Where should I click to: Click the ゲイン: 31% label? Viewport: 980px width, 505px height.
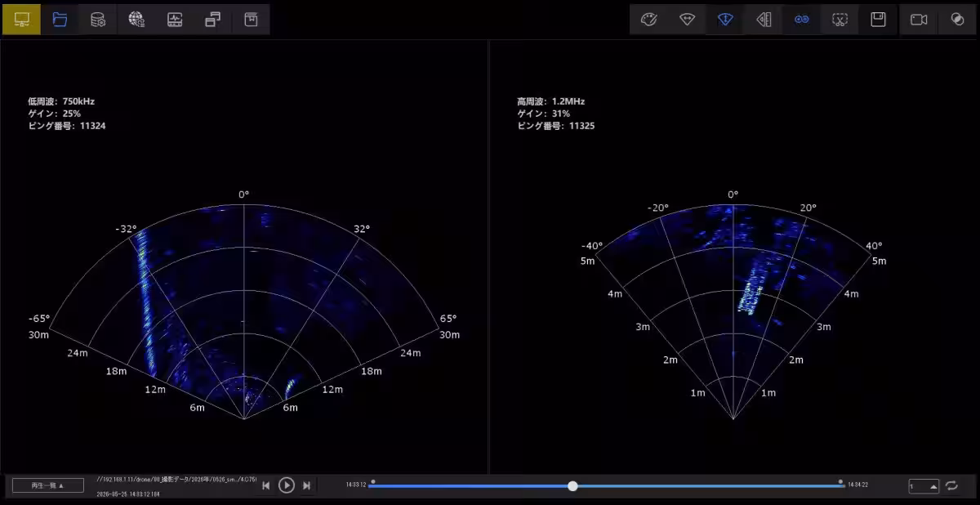(x=544, y=114)
